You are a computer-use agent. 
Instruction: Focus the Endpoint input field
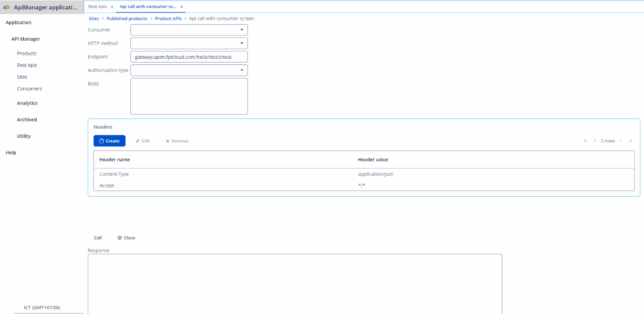pyautogui.click(x=189, y=57)
